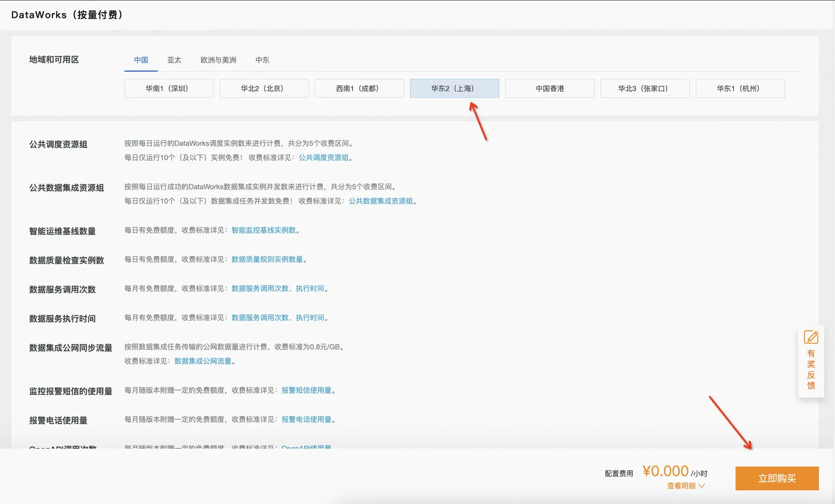Open the 数据集成公网流量 link
The image size is (835, 504).
[x=203, y=361]
